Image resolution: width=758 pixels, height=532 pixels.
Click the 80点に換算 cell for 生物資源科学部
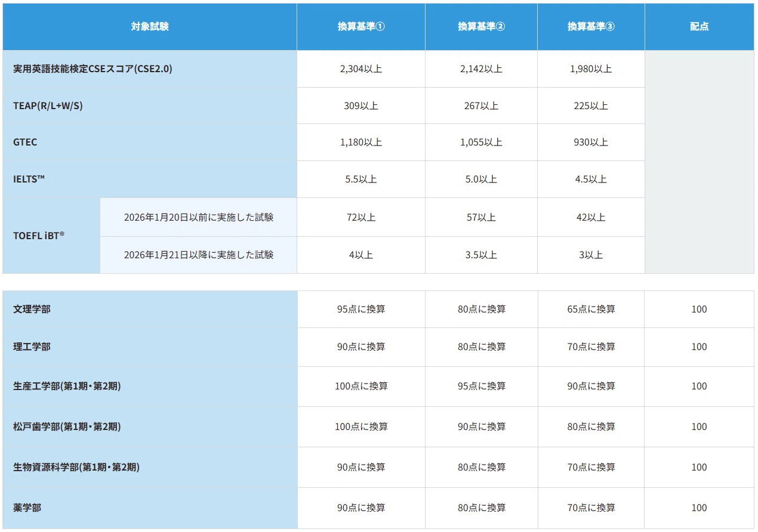pyautogui.click(x=481, y=467)
